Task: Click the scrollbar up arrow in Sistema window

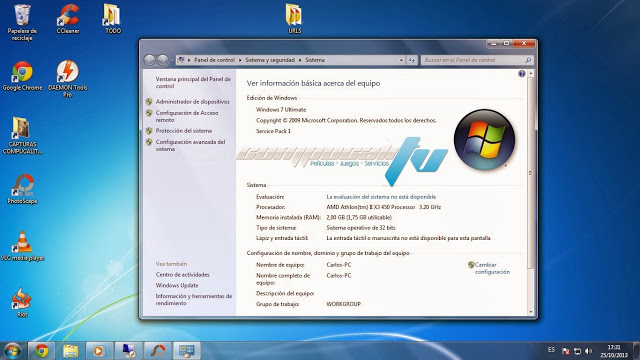Action: pos(531,73)
